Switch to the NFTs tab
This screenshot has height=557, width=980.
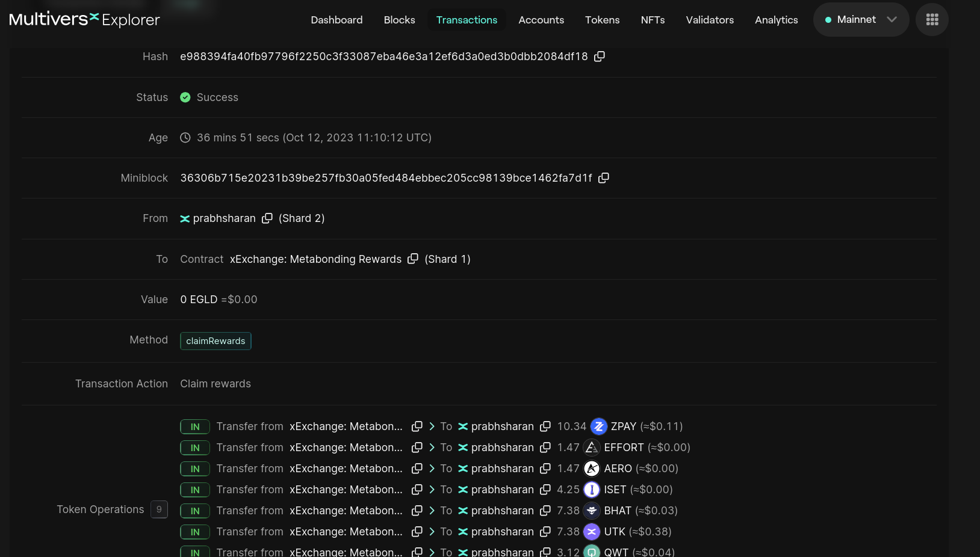[653, 20]
